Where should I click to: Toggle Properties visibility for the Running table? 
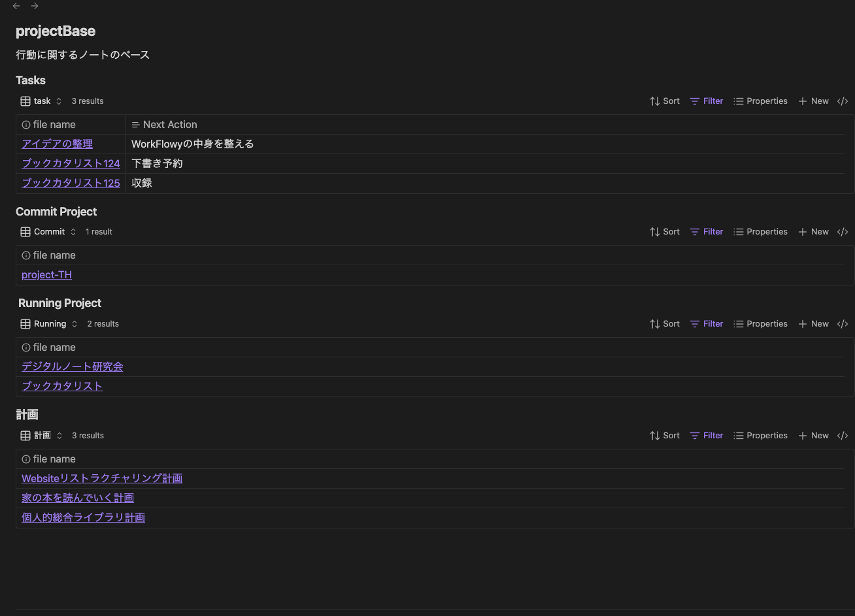[x=760, y=323]
